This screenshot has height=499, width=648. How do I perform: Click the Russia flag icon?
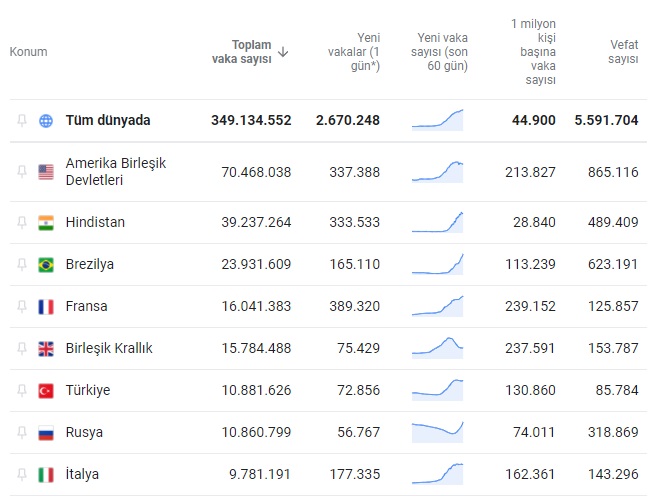[x=46, y=432]
